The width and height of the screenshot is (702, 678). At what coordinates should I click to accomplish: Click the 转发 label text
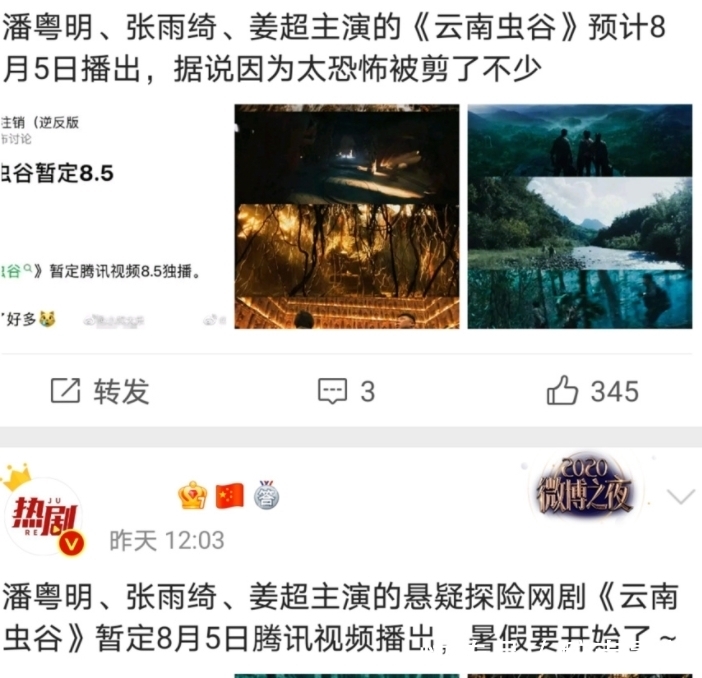tap(121, 391)
